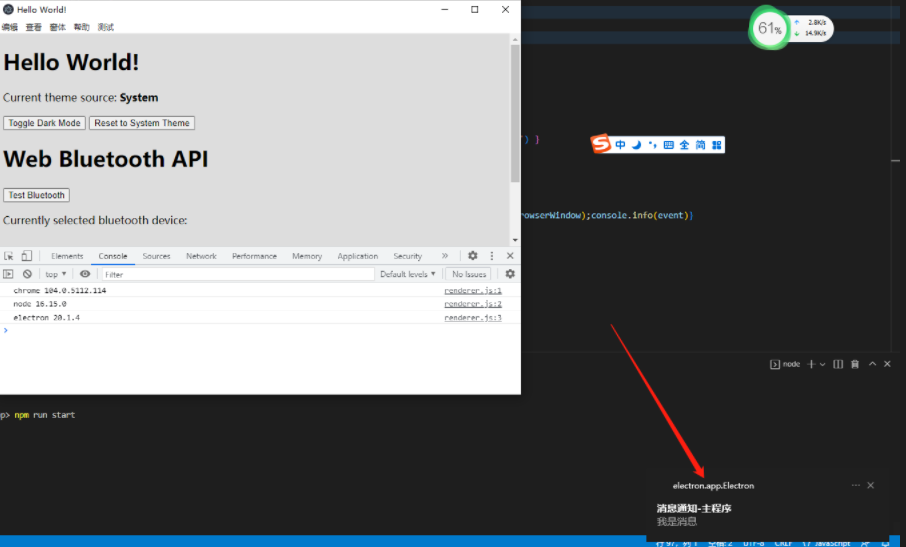Screen dimensions: 906x547
Task: Open DevTools customize three-dot menu
Action: (492, 256)
